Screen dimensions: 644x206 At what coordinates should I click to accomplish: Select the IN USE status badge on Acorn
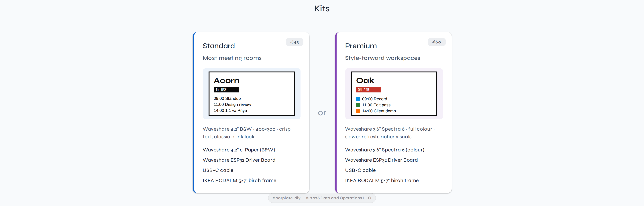pos(226,89)
